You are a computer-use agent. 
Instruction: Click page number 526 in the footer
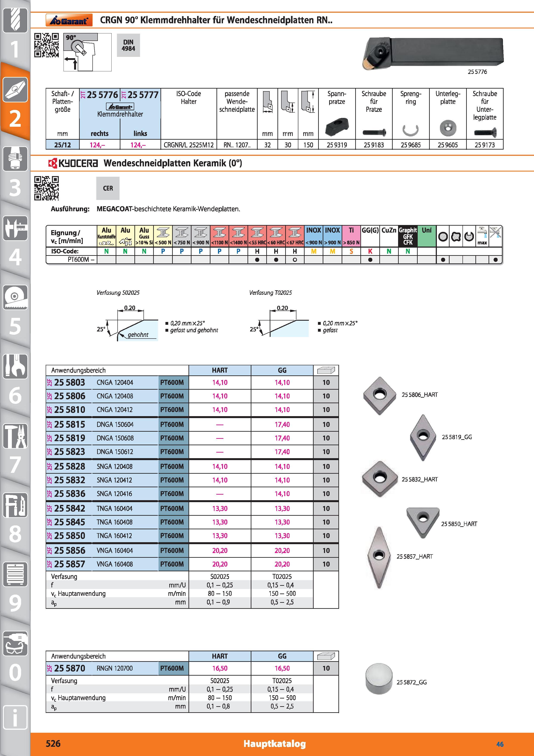point(53,744)
